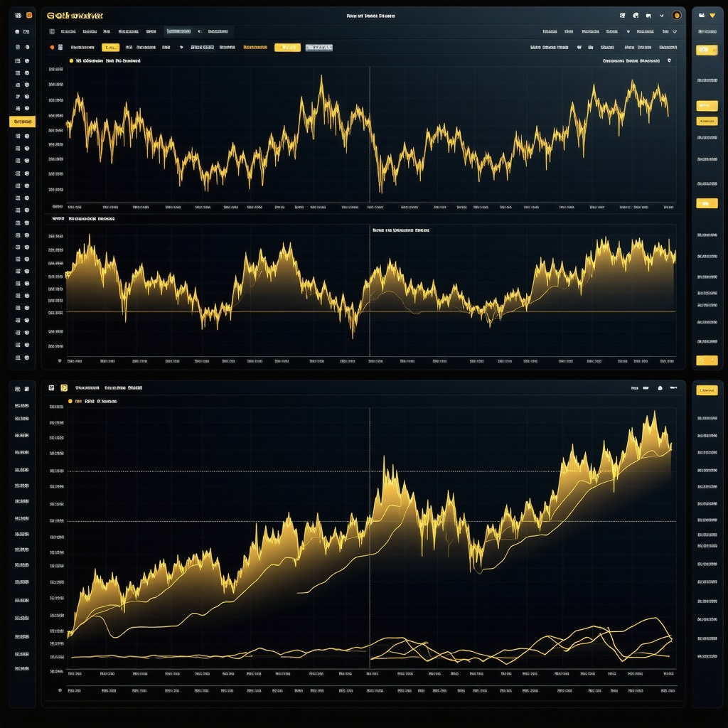Click the yellow square icon in the bottom panel header
The height and width of the screenshot is (728, 728).
point(64,387)
